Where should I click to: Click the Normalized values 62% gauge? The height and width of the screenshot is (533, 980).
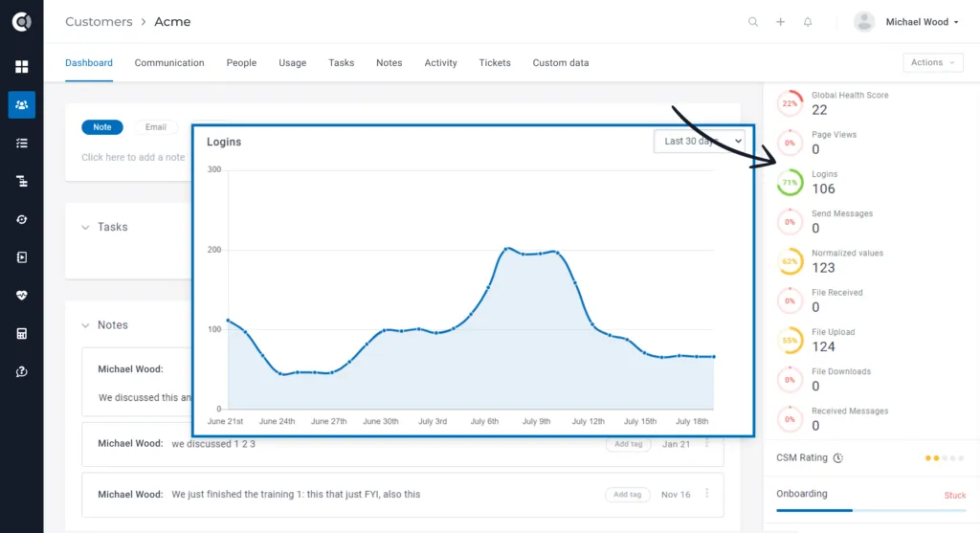pos(790,261)
